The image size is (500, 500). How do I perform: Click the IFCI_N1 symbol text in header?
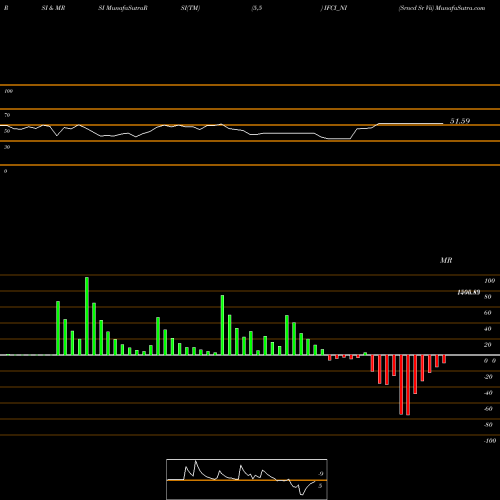click(x=335, y=8)
